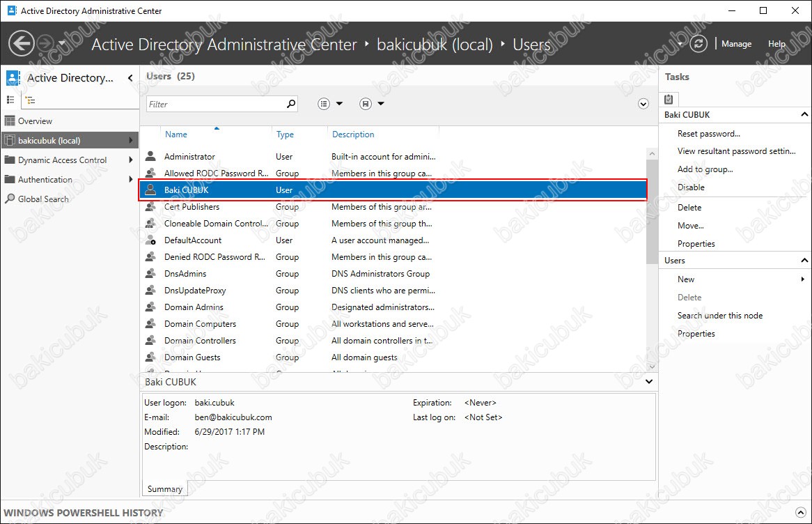Click the Domain Controllers group icon

click(150, 341)
